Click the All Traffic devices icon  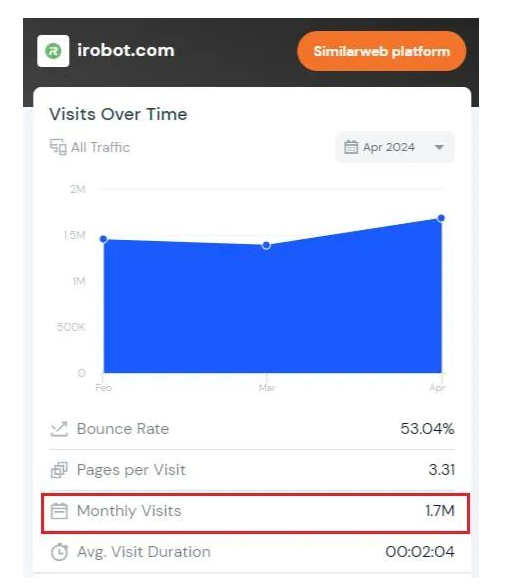click(x=58, y=147)
